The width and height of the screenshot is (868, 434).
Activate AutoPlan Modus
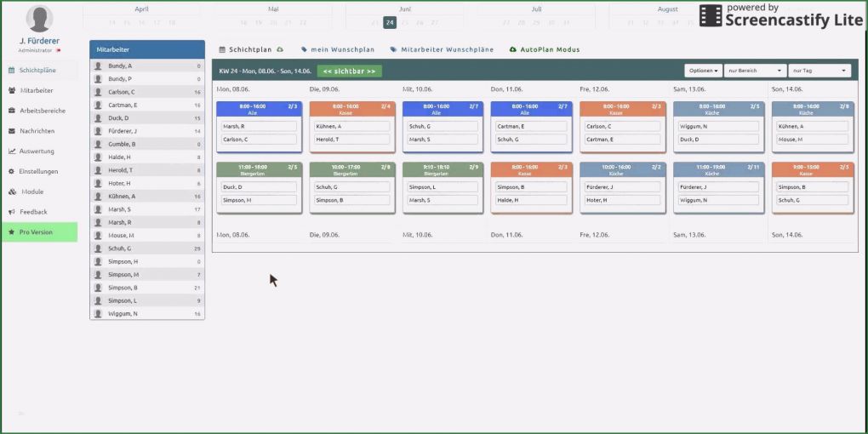545,50
